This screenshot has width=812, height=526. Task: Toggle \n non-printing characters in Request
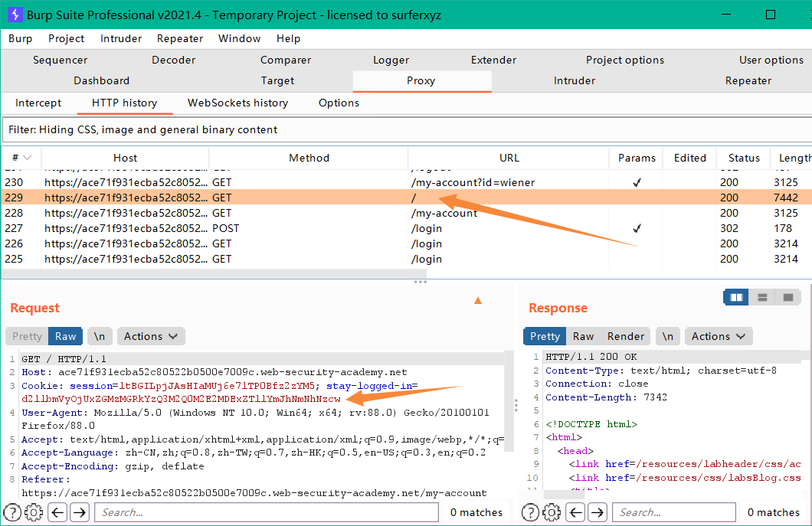(x=100, y=336)
